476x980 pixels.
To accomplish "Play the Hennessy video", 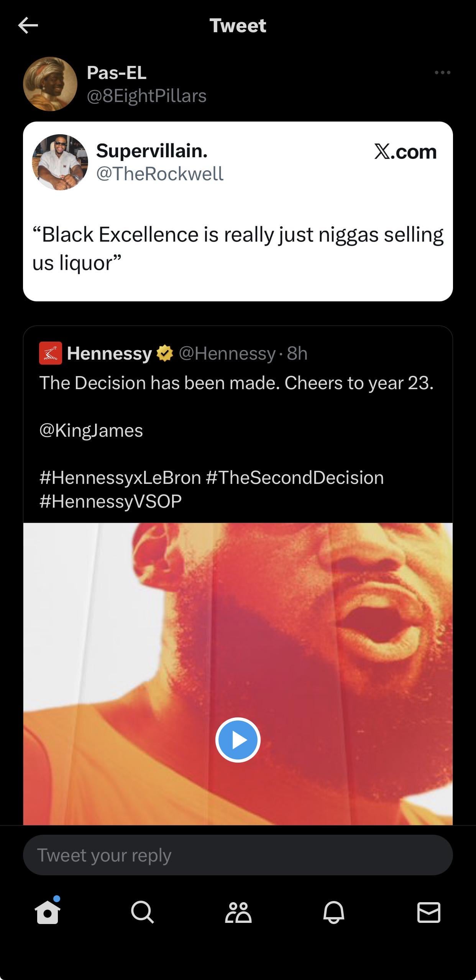I will coord(238,740).
